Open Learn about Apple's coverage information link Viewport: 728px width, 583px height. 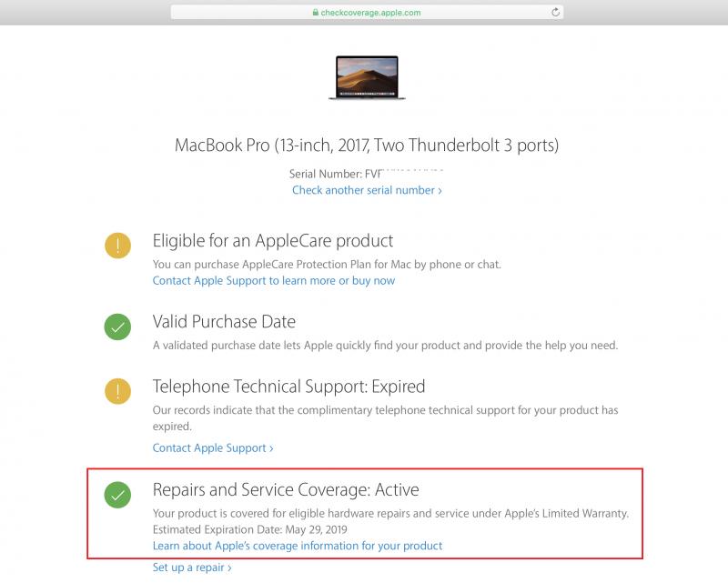(298, 546)
